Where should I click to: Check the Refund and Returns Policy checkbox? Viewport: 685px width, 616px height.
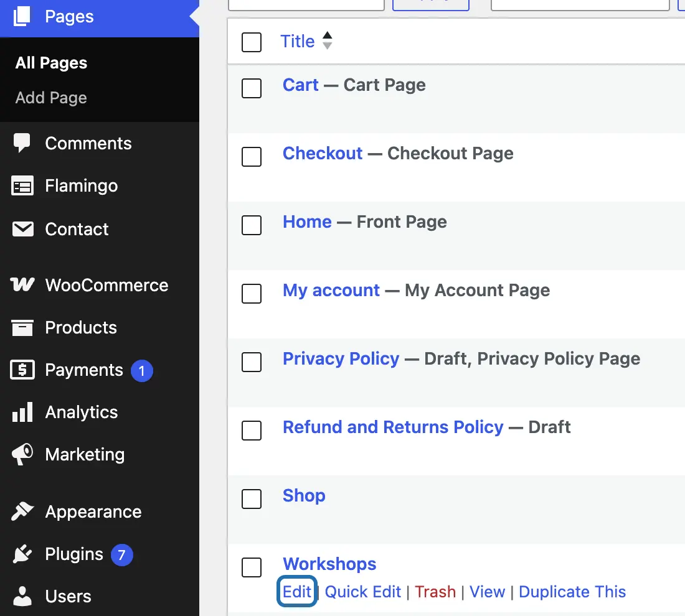pos(252,431)
